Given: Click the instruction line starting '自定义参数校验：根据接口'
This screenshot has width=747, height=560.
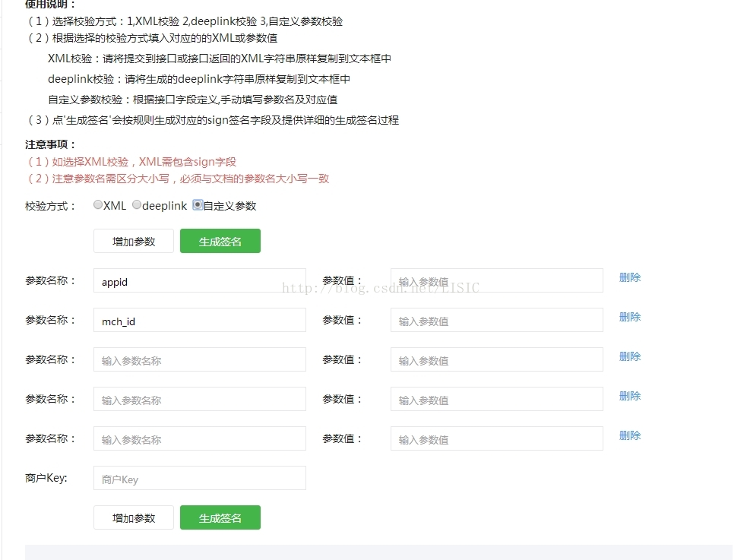Looking at the screenshot, I should coord(193,100).
